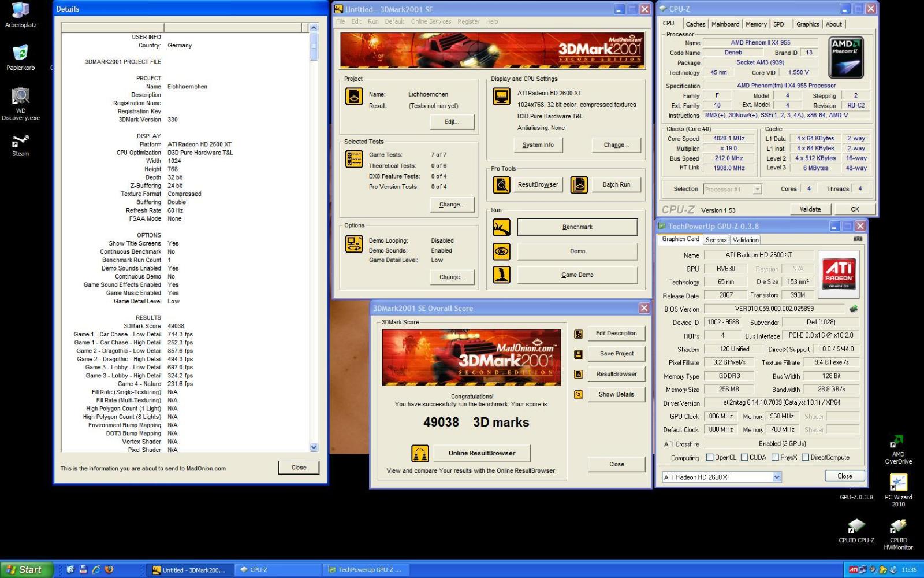Click Change... in Options section
Screen dimensions: 924x578
452,277
